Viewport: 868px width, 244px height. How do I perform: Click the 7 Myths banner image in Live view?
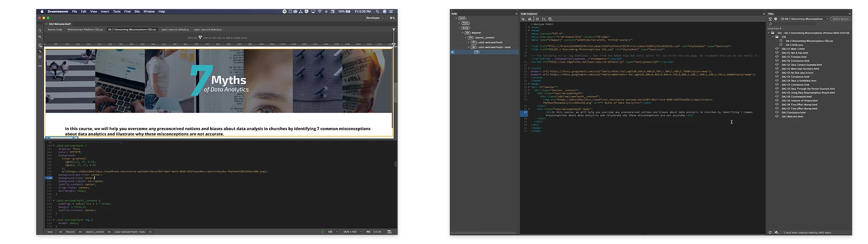tap(219, 80)
